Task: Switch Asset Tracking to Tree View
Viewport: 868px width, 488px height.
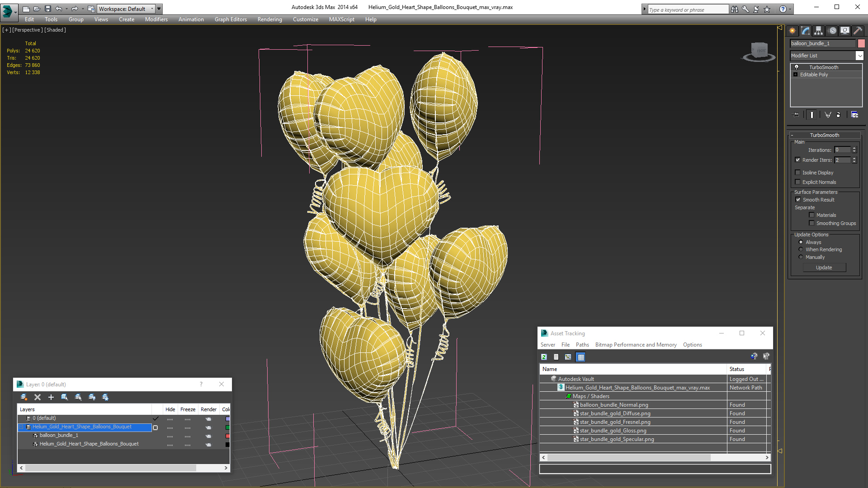Action: click(x=568, y=357)
